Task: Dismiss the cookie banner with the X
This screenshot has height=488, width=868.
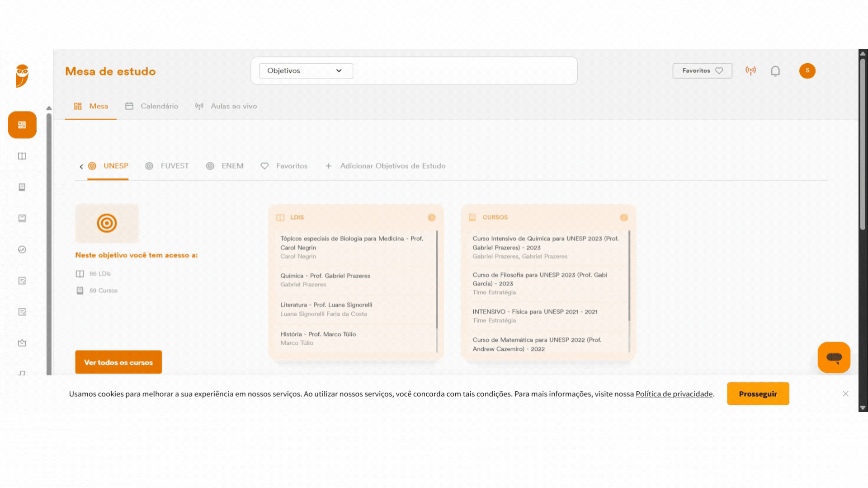Action: click(x=845, y=394)
